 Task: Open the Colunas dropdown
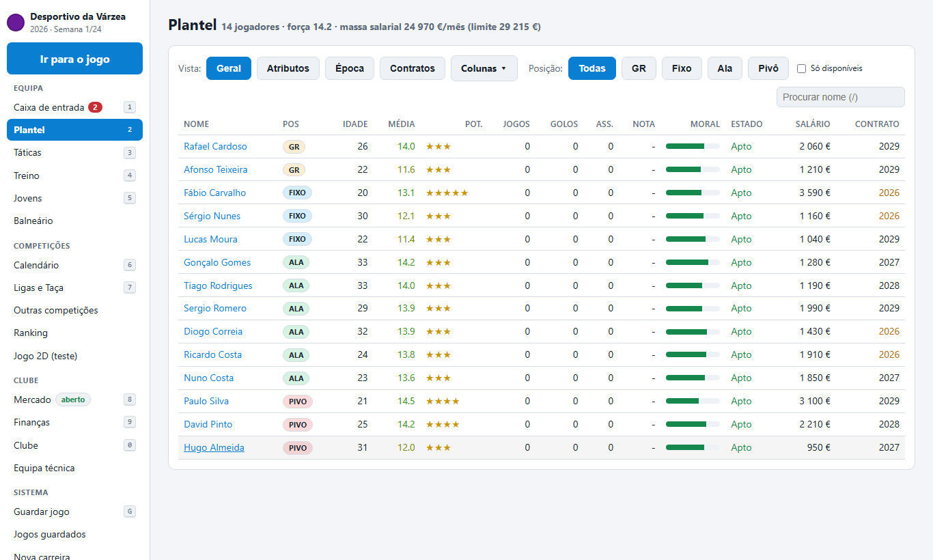[484, 68]
